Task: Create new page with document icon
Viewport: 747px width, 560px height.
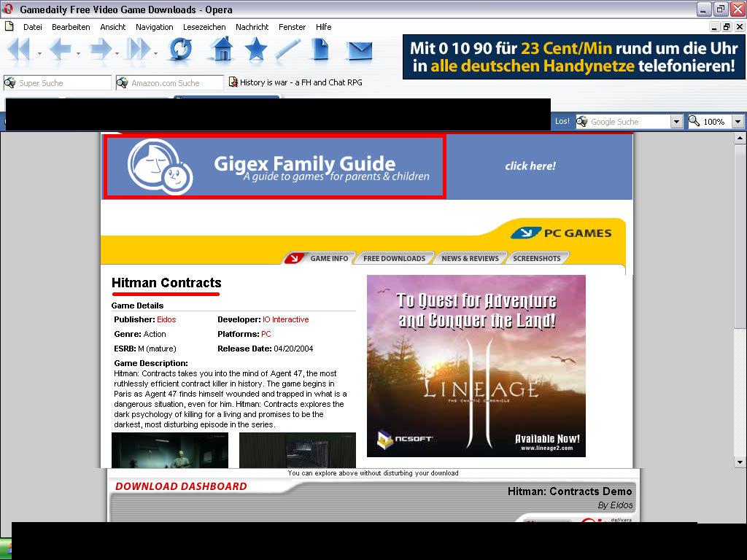Action: coord(320,49)
